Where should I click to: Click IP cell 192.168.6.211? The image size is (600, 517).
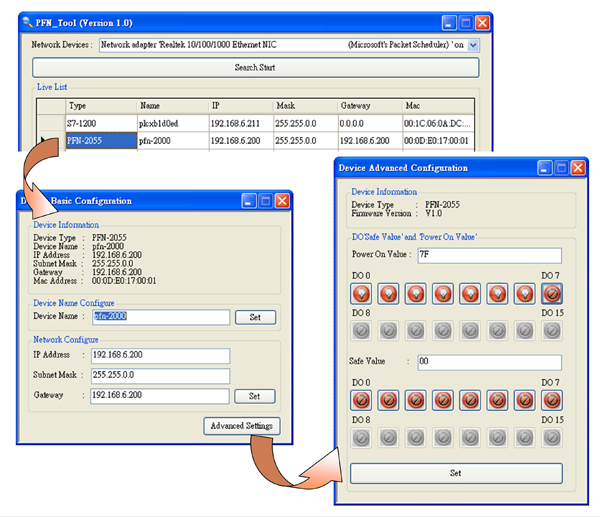(241, 124)
